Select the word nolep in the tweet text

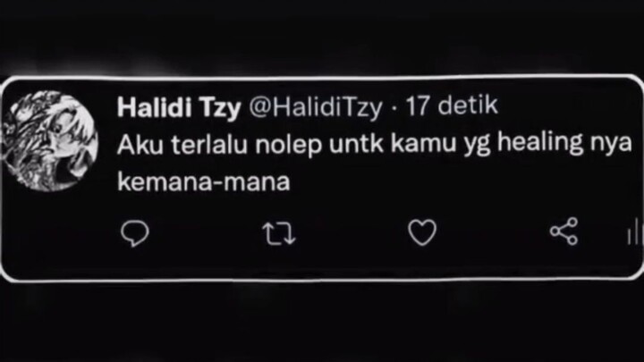tap(288, 145)
